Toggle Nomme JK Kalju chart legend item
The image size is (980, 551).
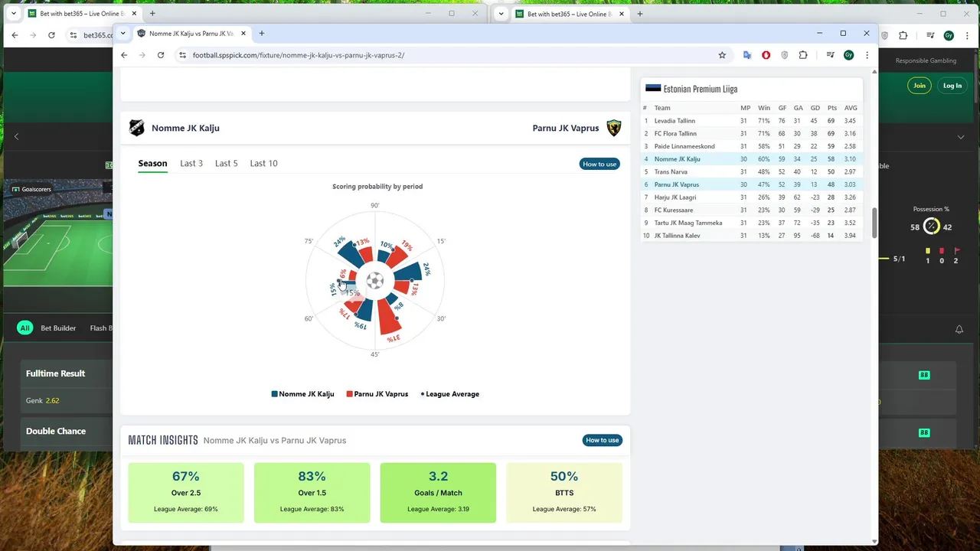302,394
